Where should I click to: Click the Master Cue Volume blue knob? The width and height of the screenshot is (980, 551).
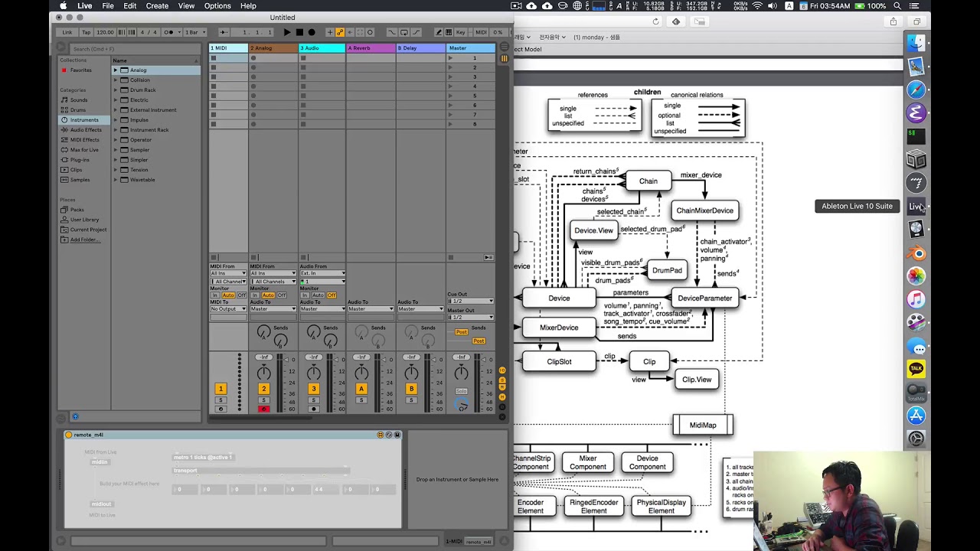point(462,403)
